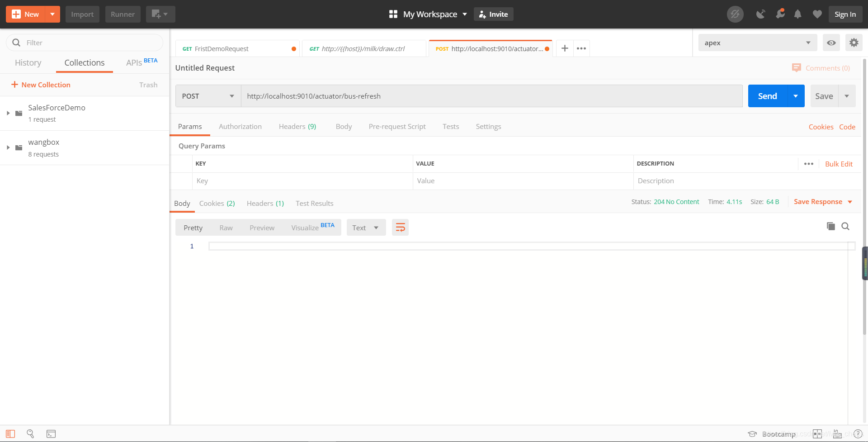
Task: Open the apex environment selector
Action: (x=757, y=43)
